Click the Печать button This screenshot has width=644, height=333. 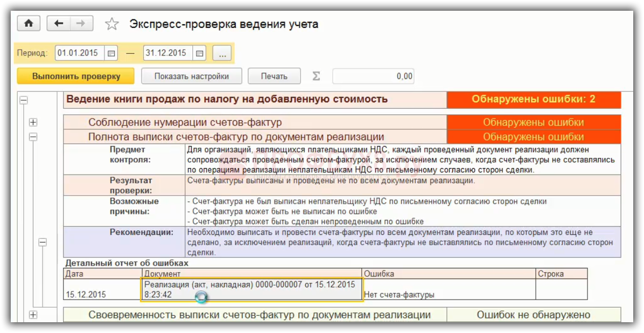point(274,76)
